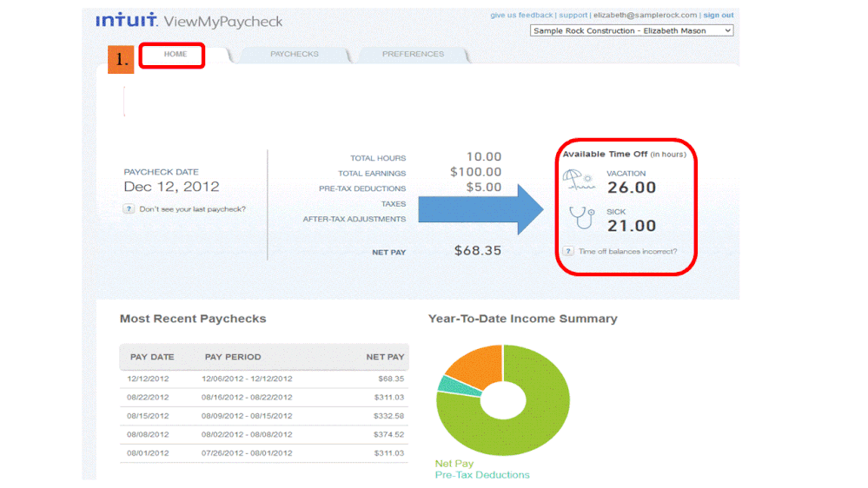Image resolution: width=868 pixels, height=488 pixels.
Task: Click the $374.52 net pay amount
Action: click(x=388, y=435)
